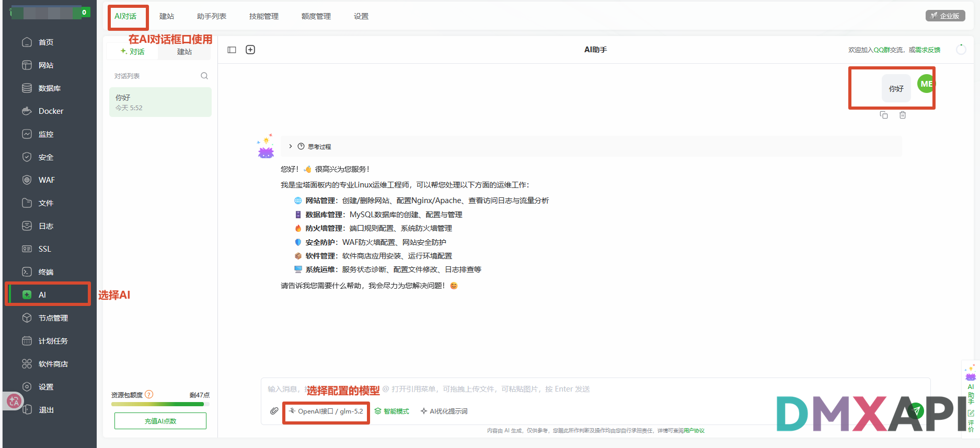Open the 需求反馈 link
The image size is (980, 448).
[x=928, y=50]
